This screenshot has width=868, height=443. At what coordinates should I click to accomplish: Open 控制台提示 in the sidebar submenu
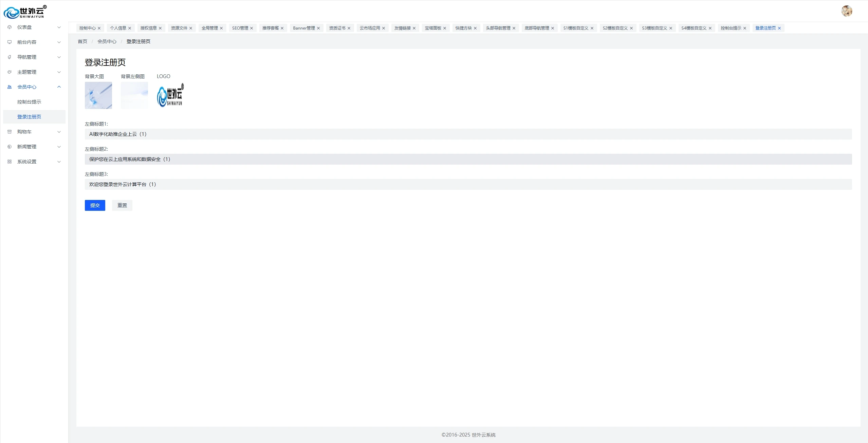coord(29,102)
